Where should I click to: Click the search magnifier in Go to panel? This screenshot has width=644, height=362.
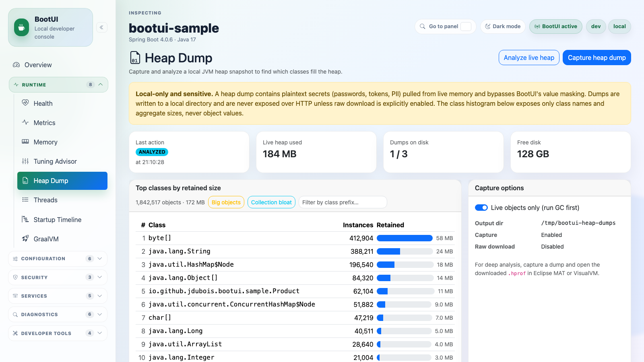pyautogui.click(x=423, y=27)
